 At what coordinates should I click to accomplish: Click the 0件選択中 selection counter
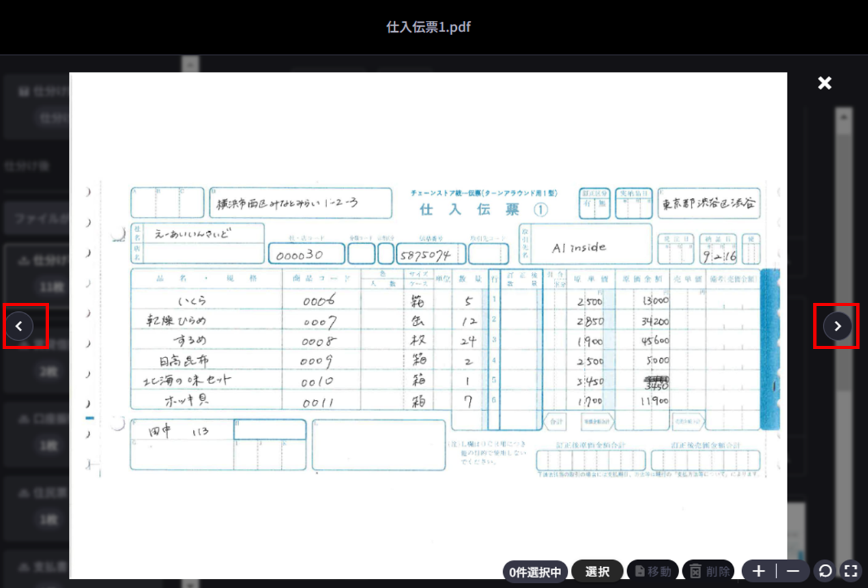(535, 572)
